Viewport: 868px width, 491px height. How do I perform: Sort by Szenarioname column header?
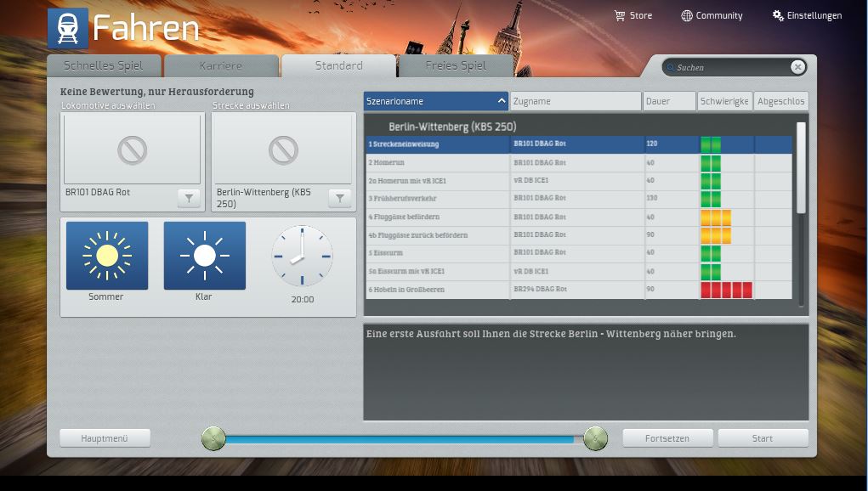[x=435, y=101]
